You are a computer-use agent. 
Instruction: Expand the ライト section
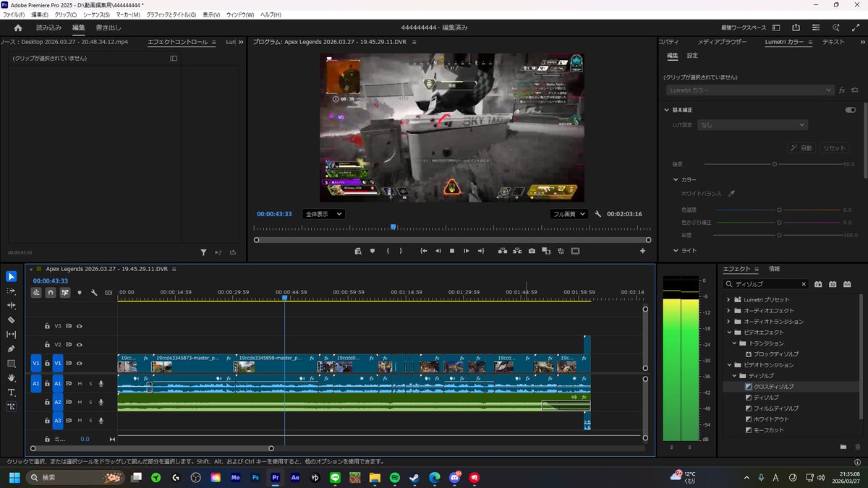pos(676,250)
